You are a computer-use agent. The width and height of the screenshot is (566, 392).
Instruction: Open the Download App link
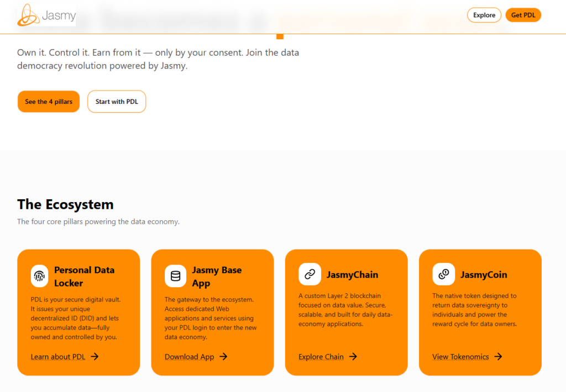pos(190,357)
